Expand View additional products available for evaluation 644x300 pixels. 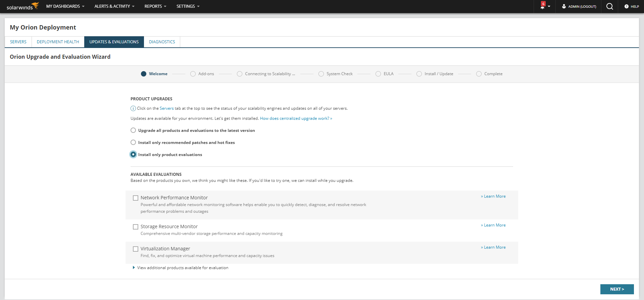coord(181,268)
